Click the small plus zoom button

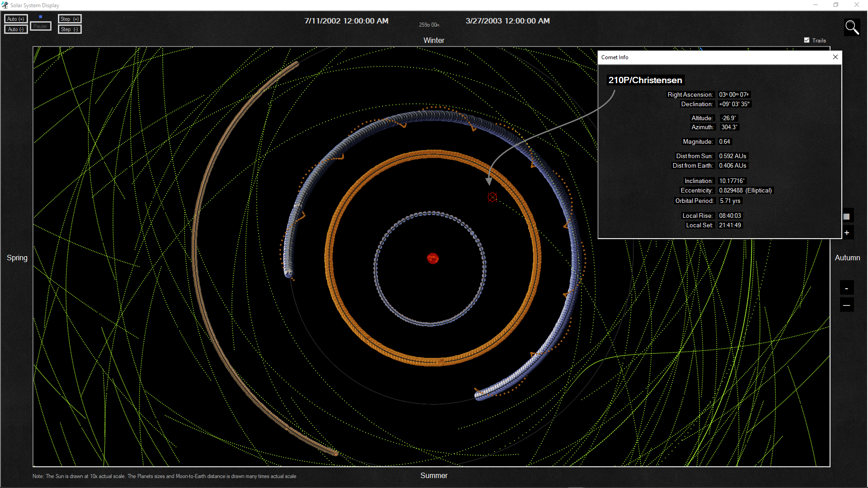click(x=847, y=233)
